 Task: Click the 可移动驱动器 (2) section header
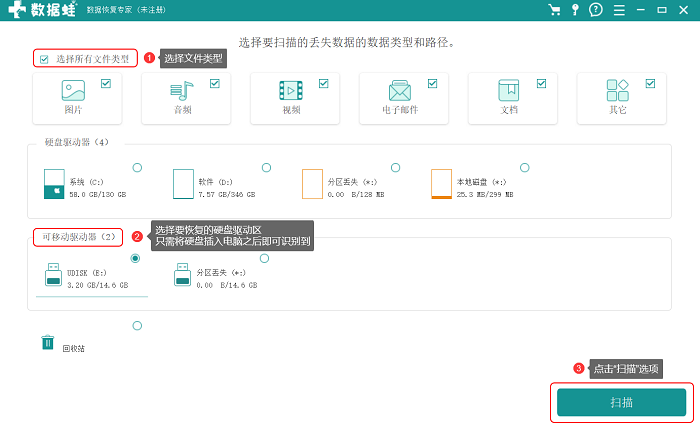coord(79,237)
